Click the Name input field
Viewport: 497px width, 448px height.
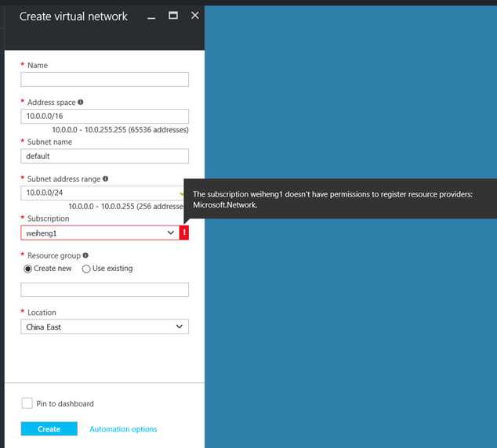(x=104, y=79)
